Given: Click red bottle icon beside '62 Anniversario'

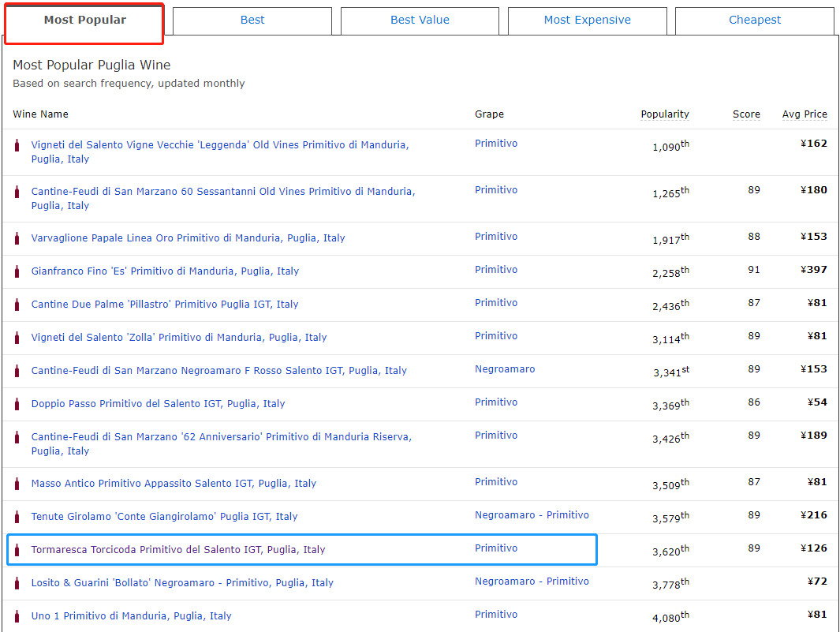Looking at the screenshot, I should pos(17,437).
